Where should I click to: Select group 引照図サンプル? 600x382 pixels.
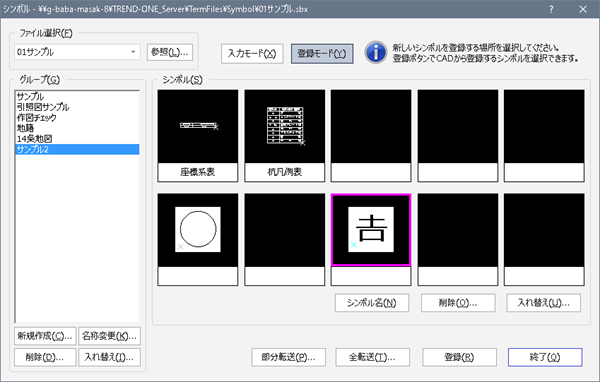(x=77, y=107)
